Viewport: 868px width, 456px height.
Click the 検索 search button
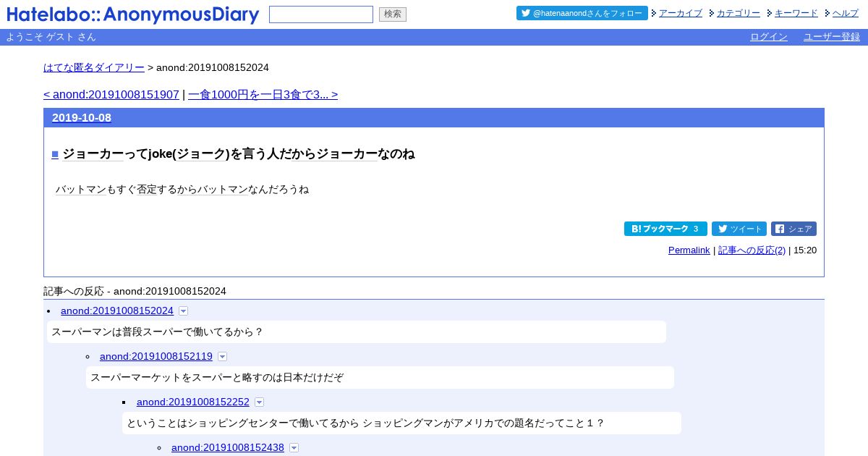point(393,14)
